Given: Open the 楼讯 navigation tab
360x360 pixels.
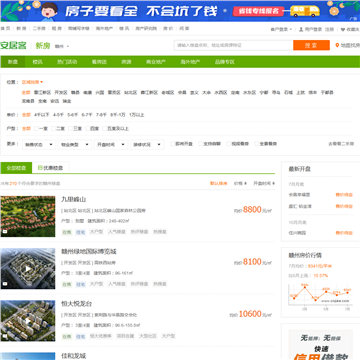Looking at the screenshot, I should coord(37,62).
